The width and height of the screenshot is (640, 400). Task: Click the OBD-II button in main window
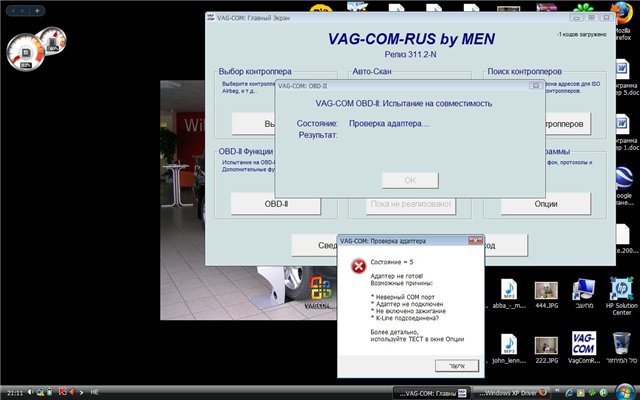pos(276,204)
